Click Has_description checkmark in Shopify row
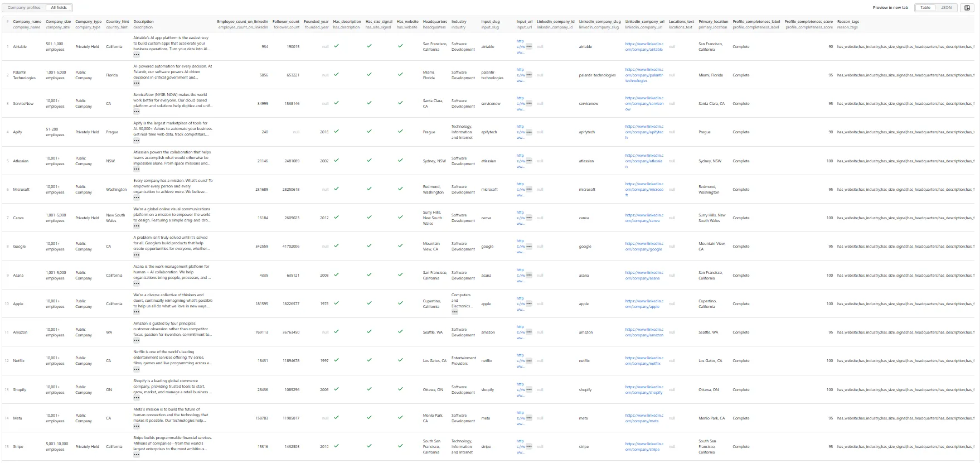The height and width of the screenshot is (463, 980). (x=336, y=389)
